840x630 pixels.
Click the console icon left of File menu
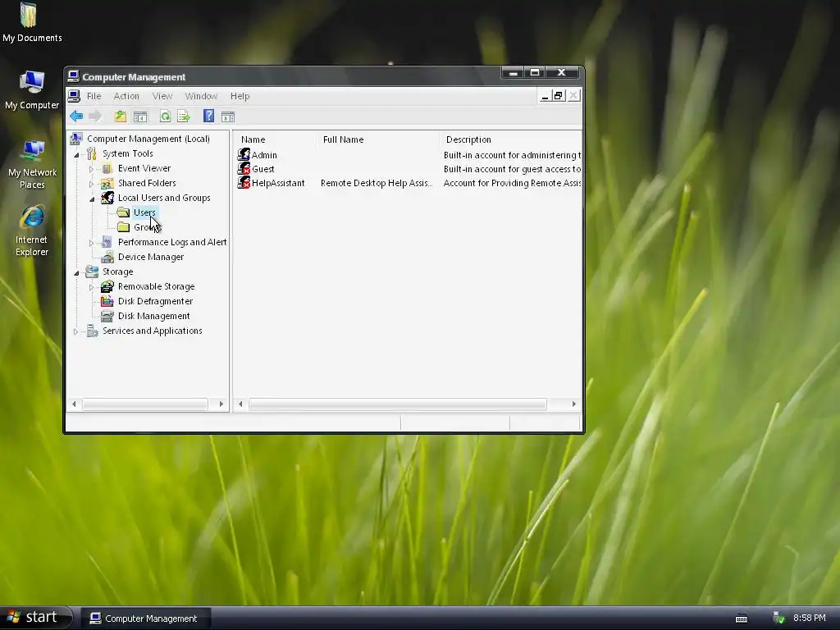74,96
